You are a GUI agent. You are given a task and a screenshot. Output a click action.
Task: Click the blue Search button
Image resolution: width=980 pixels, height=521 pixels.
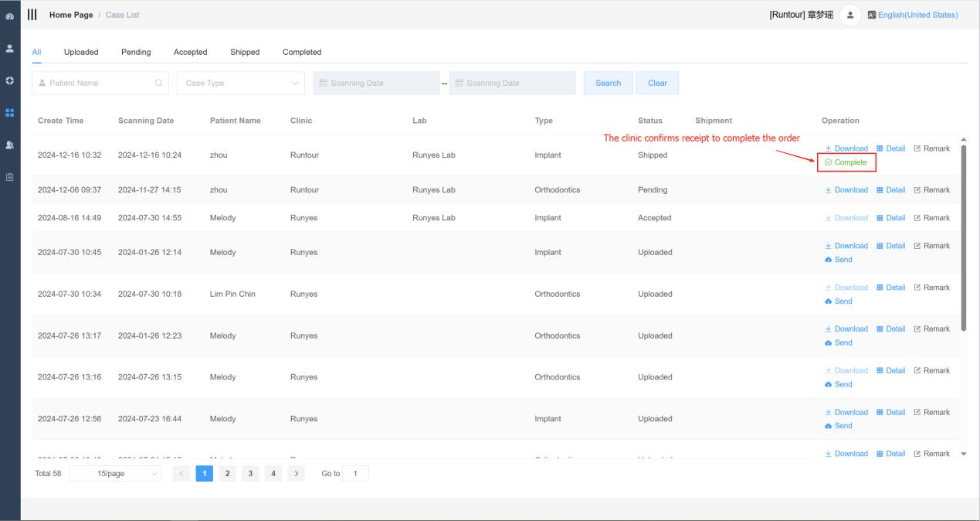pyautogui.click(x=609, y=83)
